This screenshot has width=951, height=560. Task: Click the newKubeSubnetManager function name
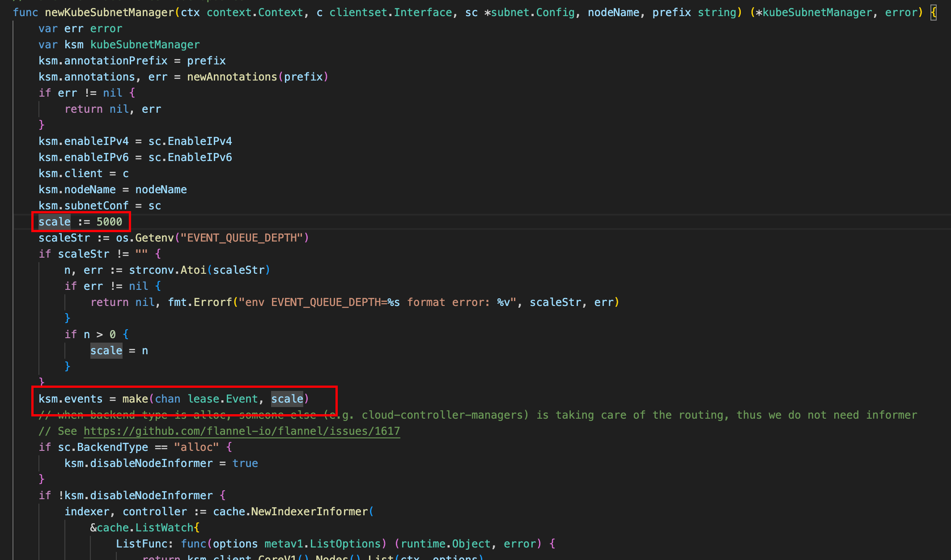point(109,13)
